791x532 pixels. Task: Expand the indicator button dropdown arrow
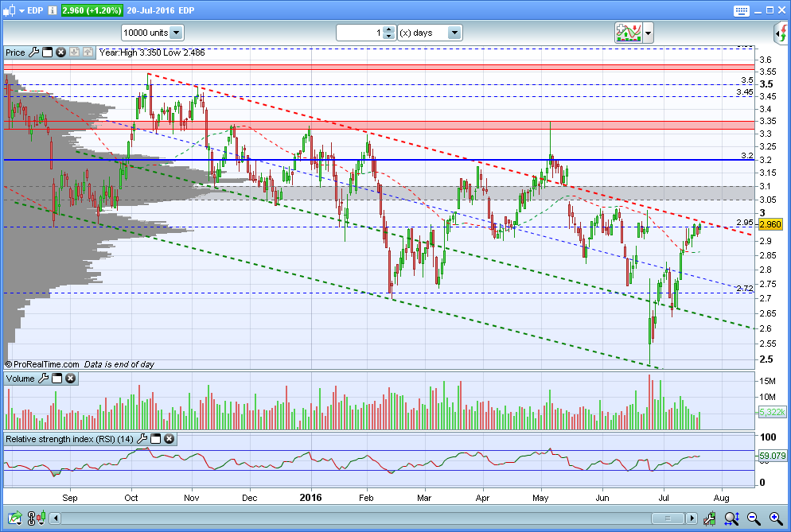point(649,33)
